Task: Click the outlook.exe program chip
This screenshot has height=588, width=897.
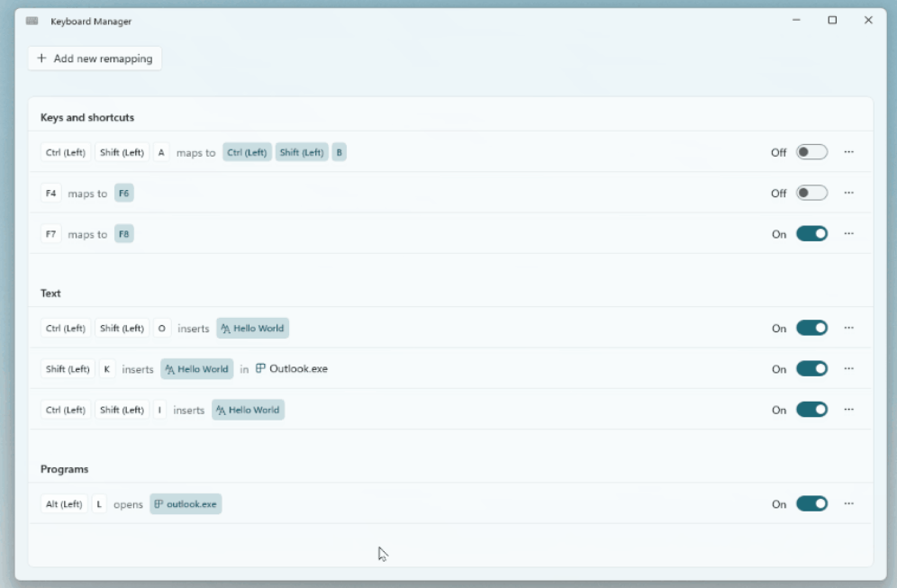Action: click(186, 504)
